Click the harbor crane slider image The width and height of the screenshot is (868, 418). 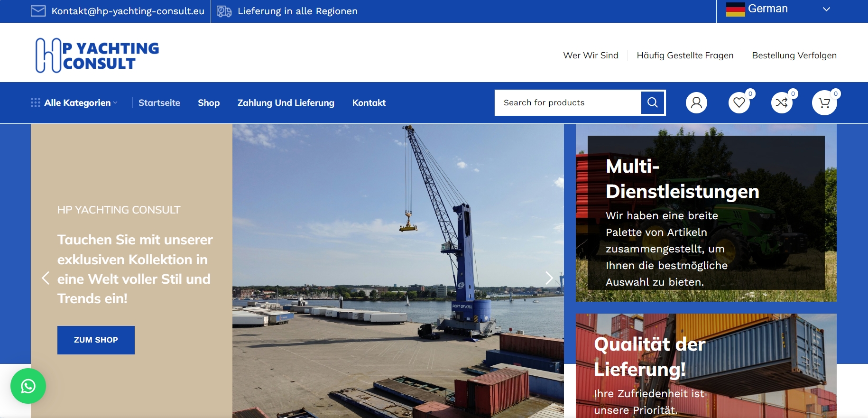point(398,271)
